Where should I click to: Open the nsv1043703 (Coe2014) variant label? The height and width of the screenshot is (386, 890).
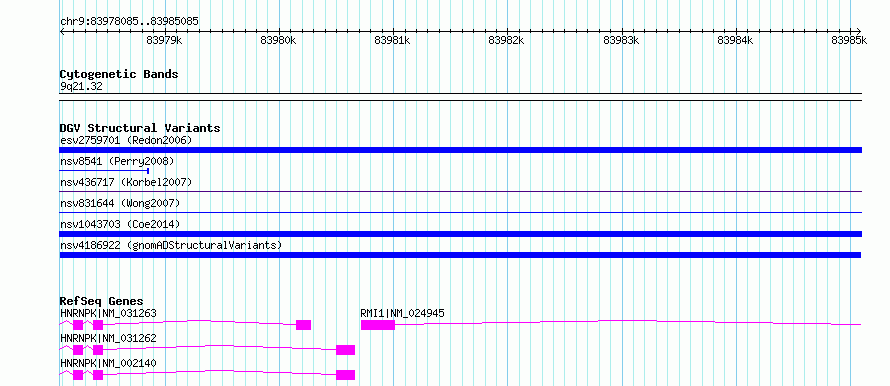tap(119, 224)
